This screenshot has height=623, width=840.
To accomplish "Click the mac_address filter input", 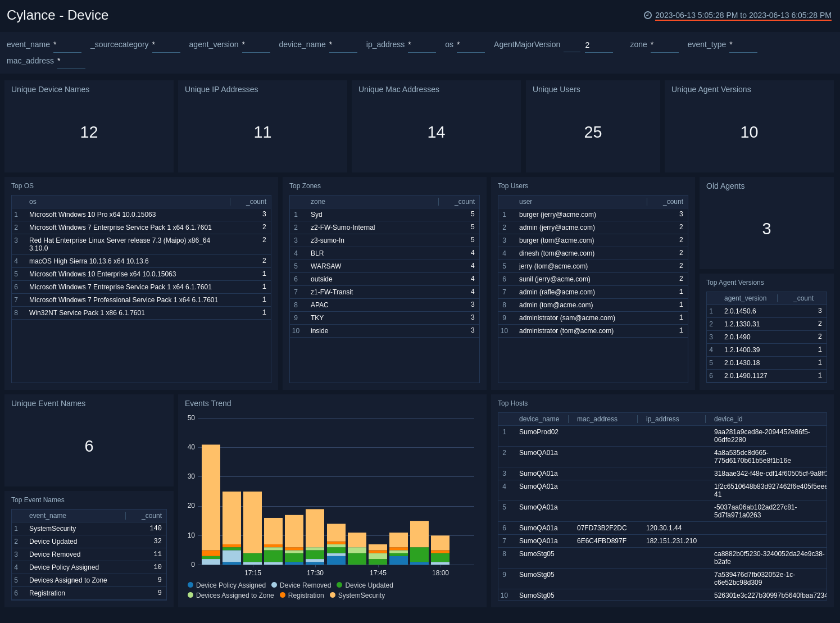I will click(x=70, y=62).
